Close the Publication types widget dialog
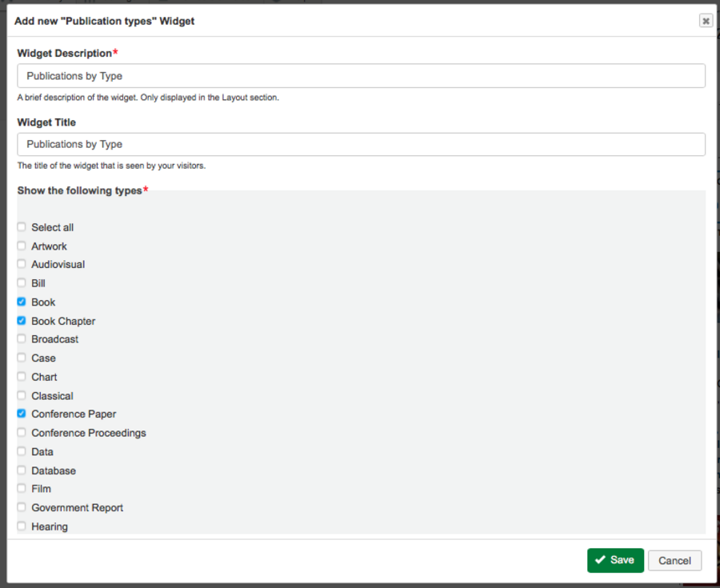The height and width of the screenshot is (588, 720). click(706, 21)
